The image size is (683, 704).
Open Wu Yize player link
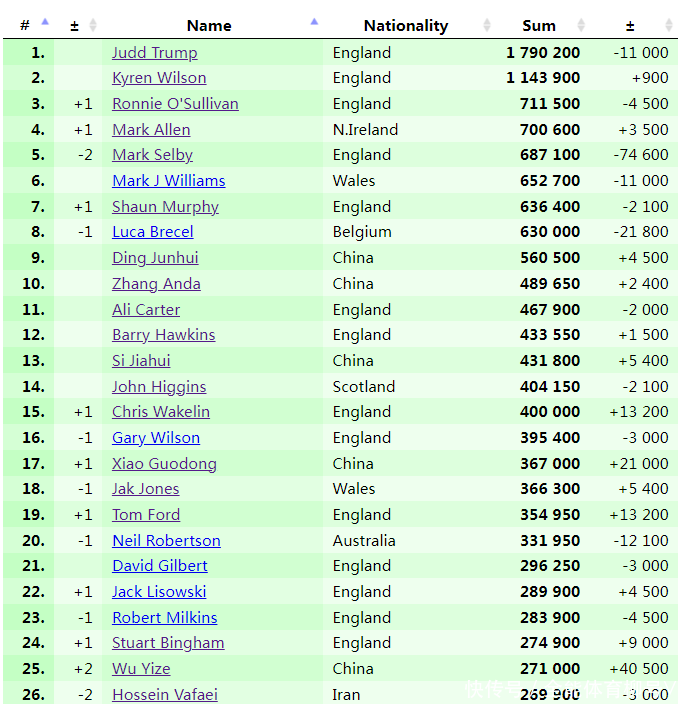pyautogui.click(x=141, y=669)
